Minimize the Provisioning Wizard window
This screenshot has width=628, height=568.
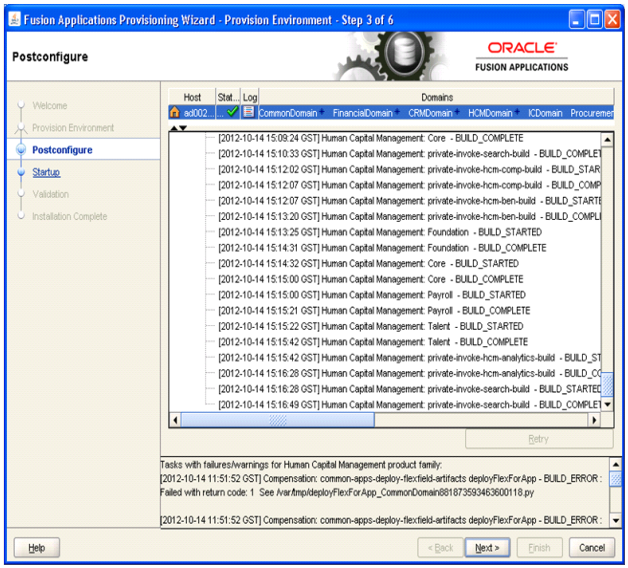click(x=576, y=20)
